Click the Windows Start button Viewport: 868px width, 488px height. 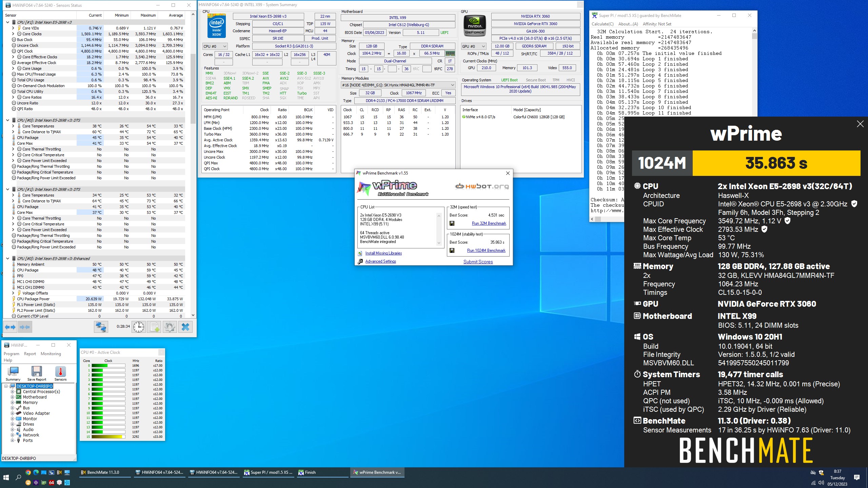pyautogui.click(x=6, y=477)
